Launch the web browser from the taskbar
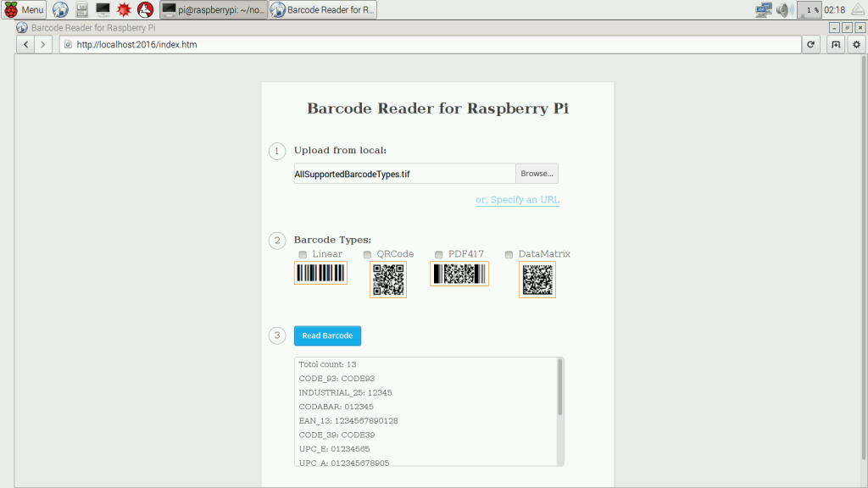The image size is (868, 488). 60,10
